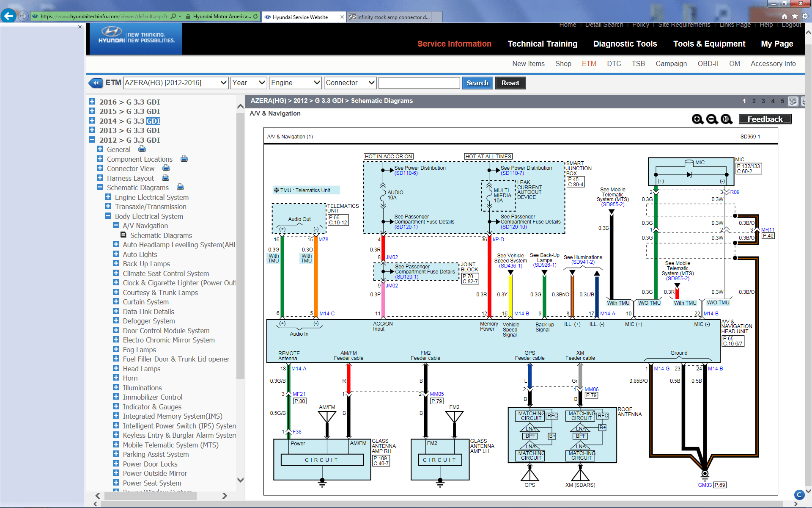Collapse the 2012 G 3.3 GDI tree node
Viewport: 812px width, 508px height.
92,140
